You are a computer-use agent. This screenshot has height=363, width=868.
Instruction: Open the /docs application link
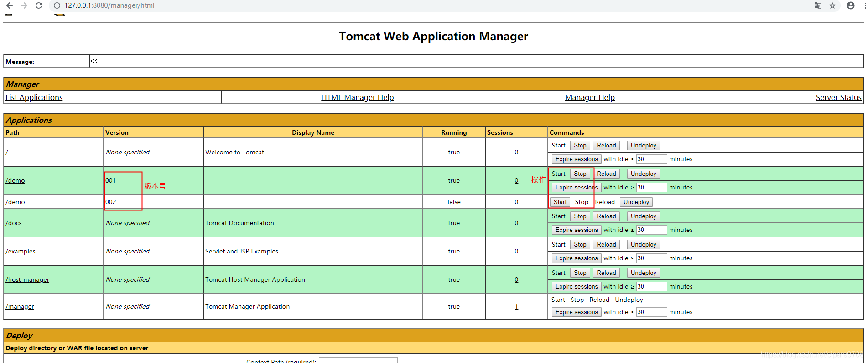[14, 223]
